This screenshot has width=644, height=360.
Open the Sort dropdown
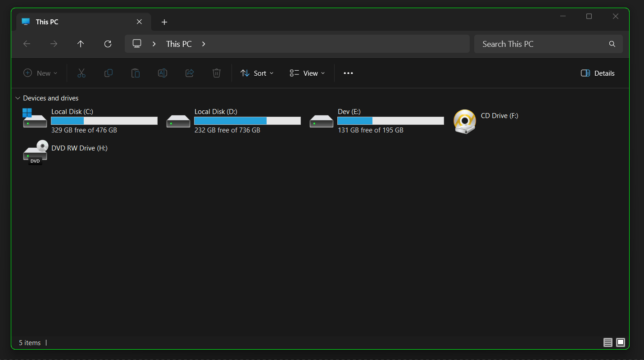tap(257, 73)
